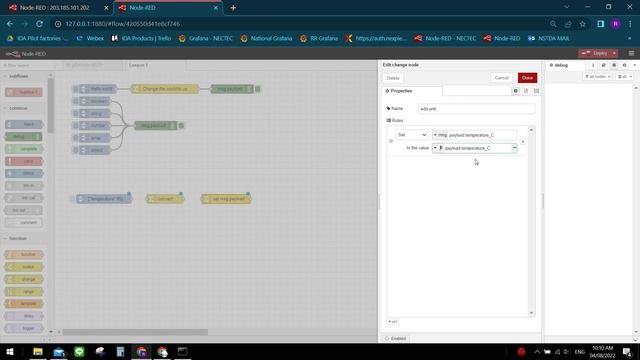The height and width of the screenshot is (360, 640).
Task: Select the complete node in palette
Action: [24, 149]
